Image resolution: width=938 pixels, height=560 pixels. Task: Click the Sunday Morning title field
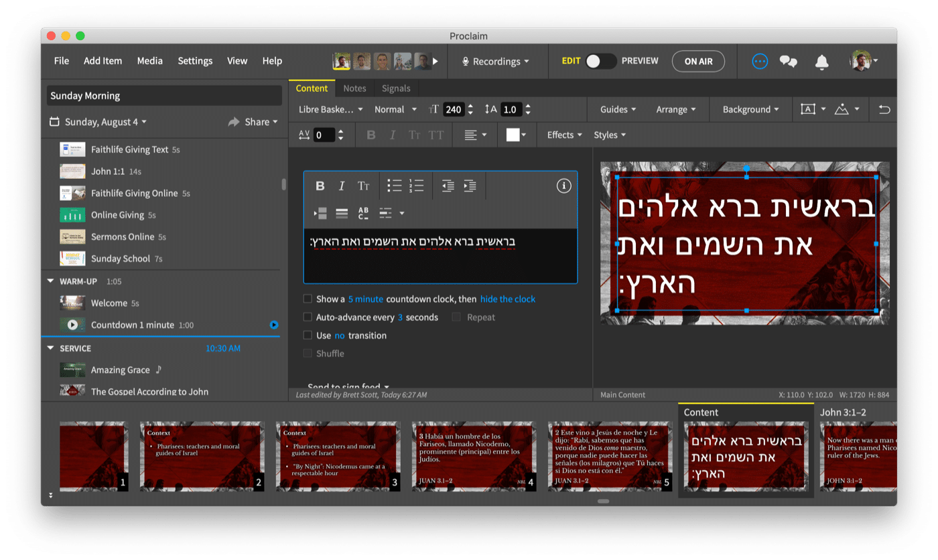164,95
